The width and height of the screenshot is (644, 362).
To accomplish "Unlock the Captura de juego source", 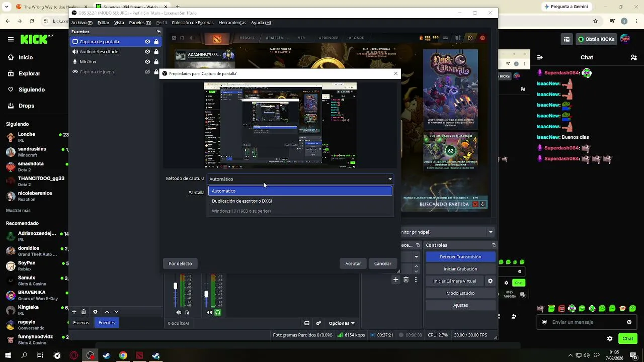I will click(x=156, y=72).
